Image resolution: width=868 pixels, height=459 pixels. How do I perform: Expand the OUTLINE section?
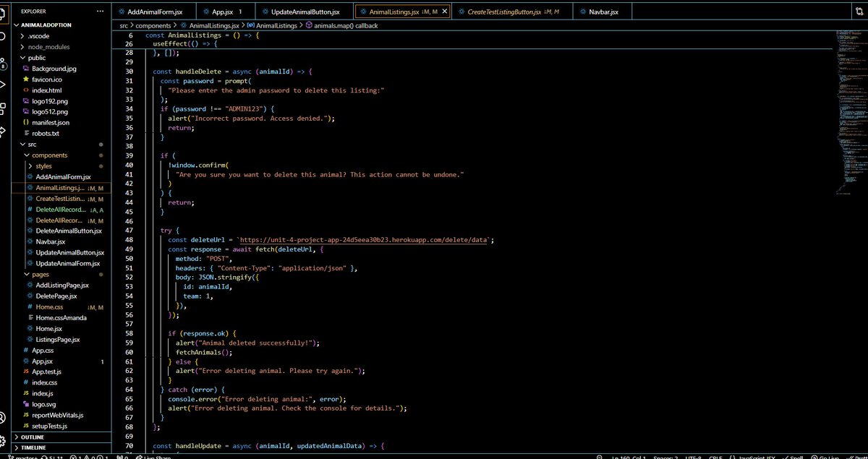point(61,437)
